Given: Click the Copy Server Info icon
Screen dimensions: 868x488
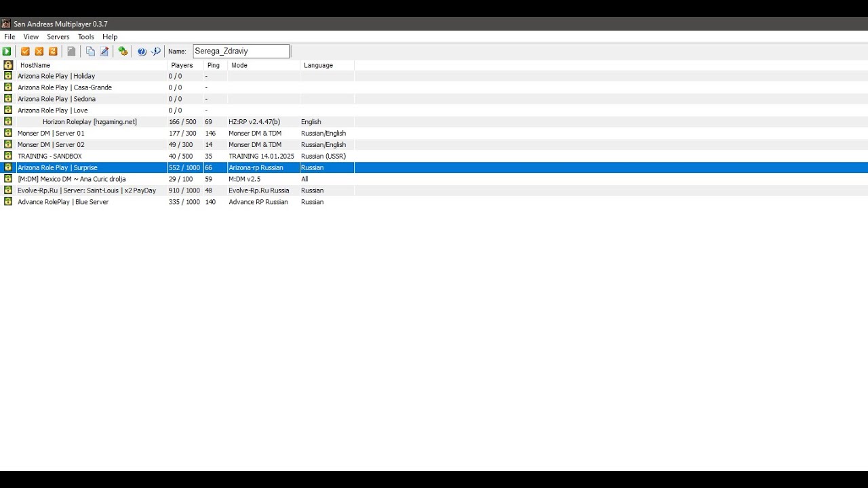Looking at the screenshot, I should click(x=90, y=52).
